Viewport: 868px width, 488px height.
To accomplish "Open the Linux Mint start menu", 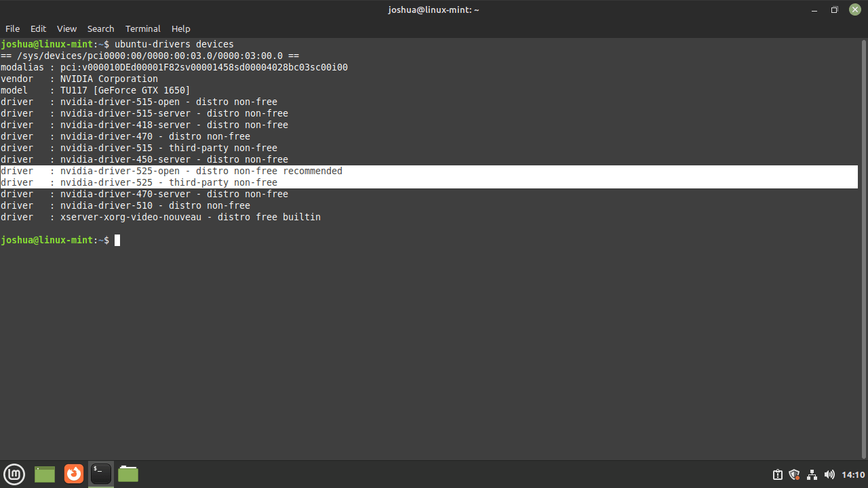I will click(14, 474).
